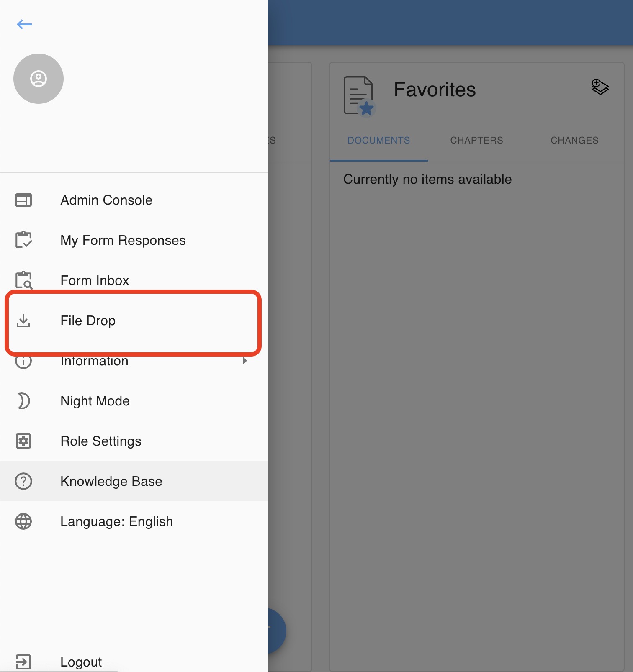The height and width of the screenshot is (672, 633).
Task: Expand the Information submenu arrow
Action: [245, 361]
